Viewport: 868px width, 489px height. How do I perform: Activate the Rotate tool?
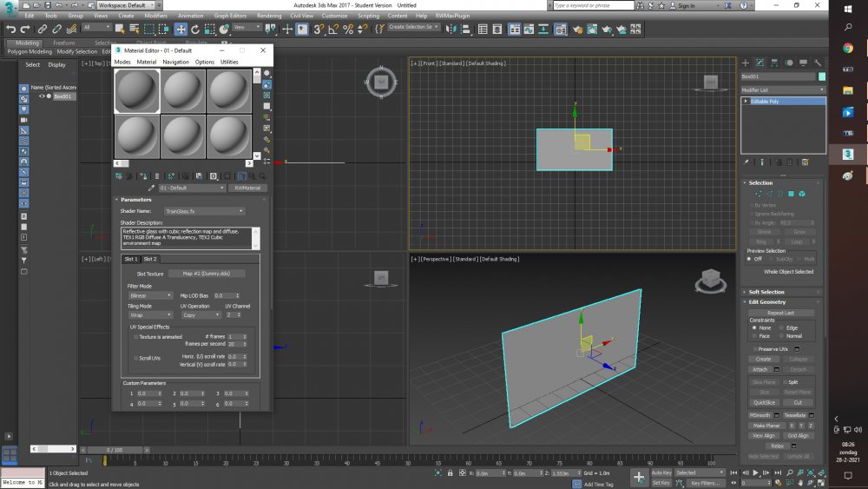[x=196, y=29]
